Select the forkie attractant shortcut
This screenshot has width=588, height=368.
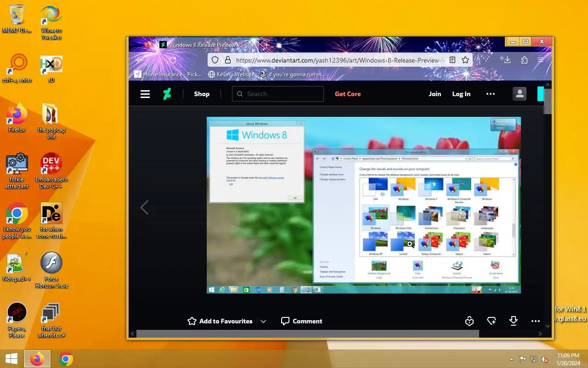(x=17, y=171)
